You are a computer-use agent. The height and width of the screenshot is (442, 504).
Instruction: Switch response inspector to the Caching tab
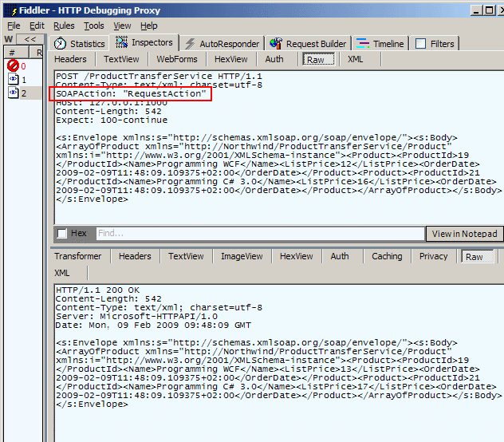coord(387,256)
